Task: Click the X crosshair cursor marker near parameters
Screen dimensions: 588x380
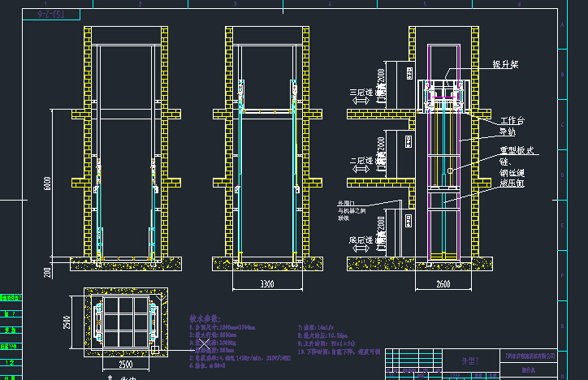Action: (205, 344)
